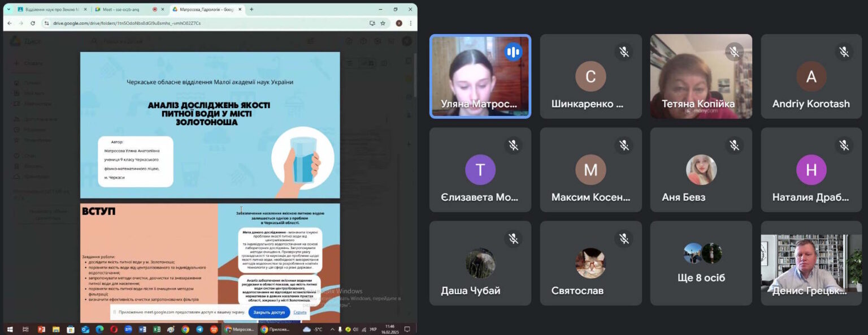Open the Windows Start menu
Screen dimensions: 868x335
coord(9,329)
